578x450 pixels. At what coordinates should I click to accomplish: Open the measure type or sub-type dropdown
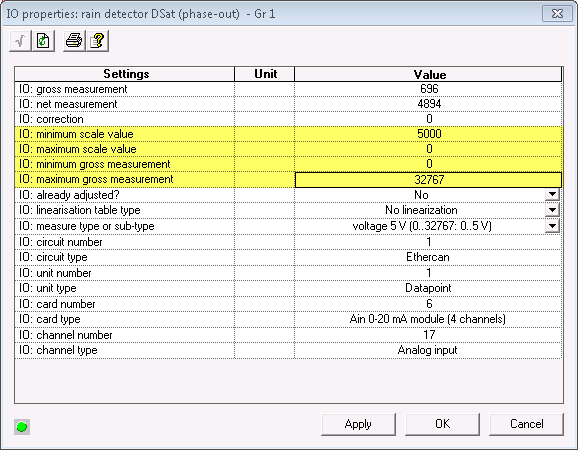tap(552, 226)
